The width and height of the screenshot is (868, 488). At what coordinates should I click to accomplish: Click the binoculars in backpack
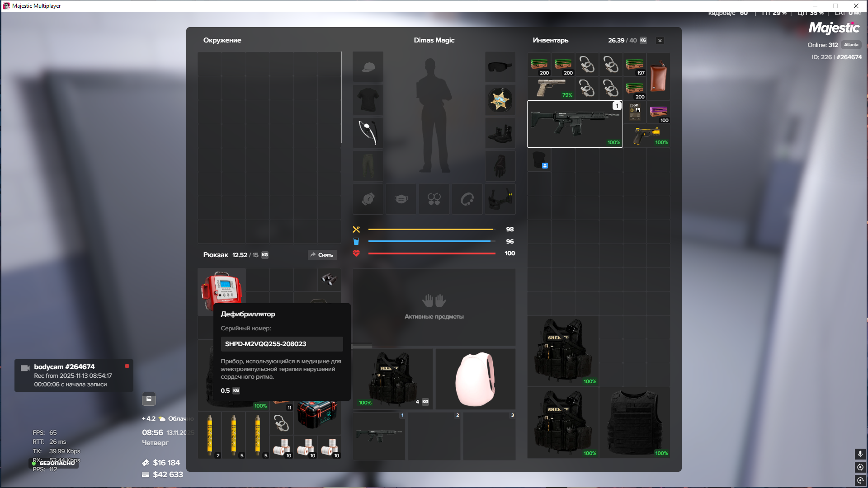[x=329, y=279]
